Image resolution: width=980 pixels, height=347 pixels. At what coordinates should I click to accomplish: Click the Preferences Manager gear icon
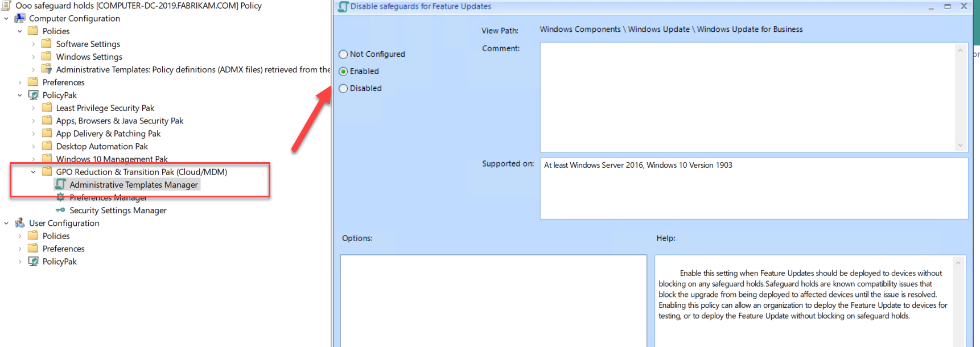[60, 197]
